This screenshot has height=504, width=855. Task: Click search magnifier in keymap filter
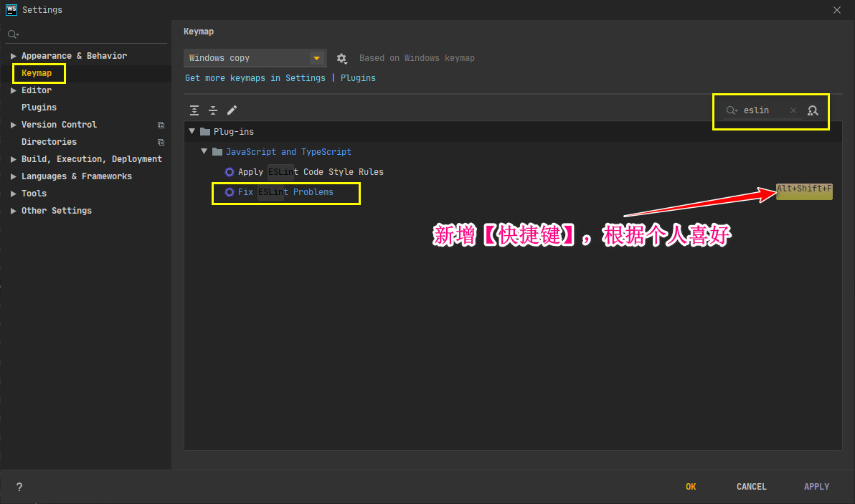732,110
